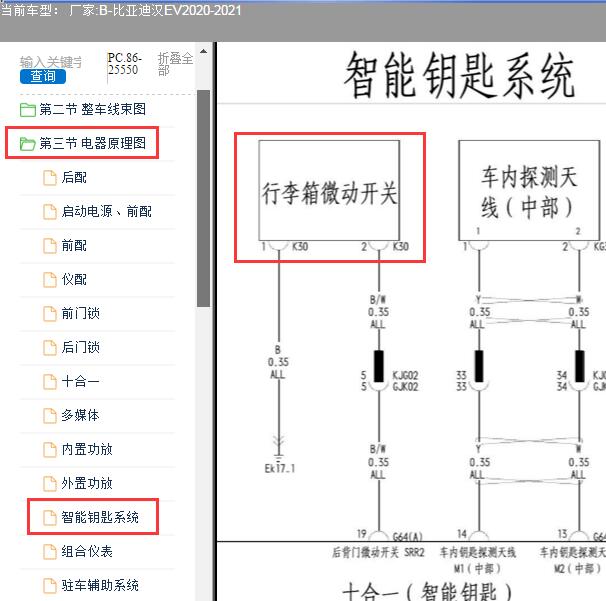
Task: Click document icon next to 组合仪表
Action: point(49,552)
